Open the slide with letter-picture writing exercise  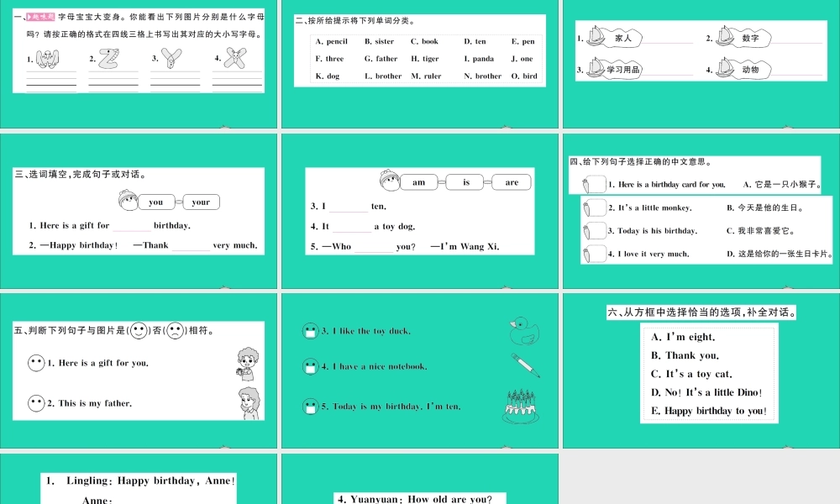tap(139, 64)
